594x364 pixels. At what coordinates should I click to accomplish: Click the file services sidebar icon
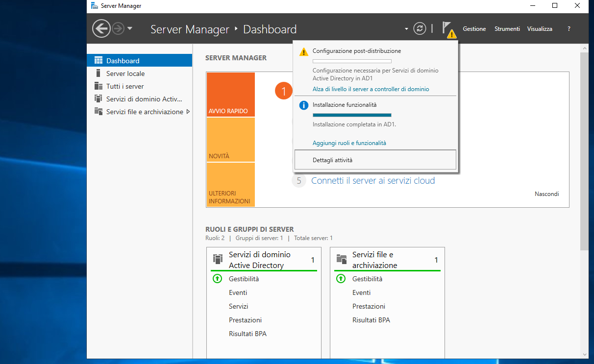click(x=98, y=112)
